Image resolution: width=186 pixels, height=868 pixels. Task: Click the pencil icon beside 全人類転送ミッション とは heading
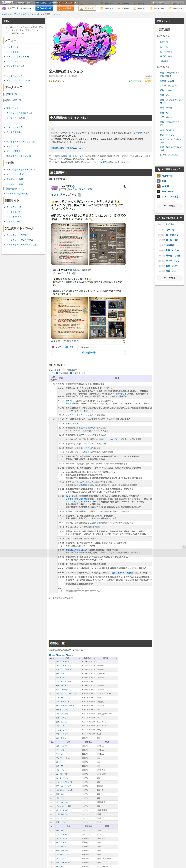click(x=88, y=118)
